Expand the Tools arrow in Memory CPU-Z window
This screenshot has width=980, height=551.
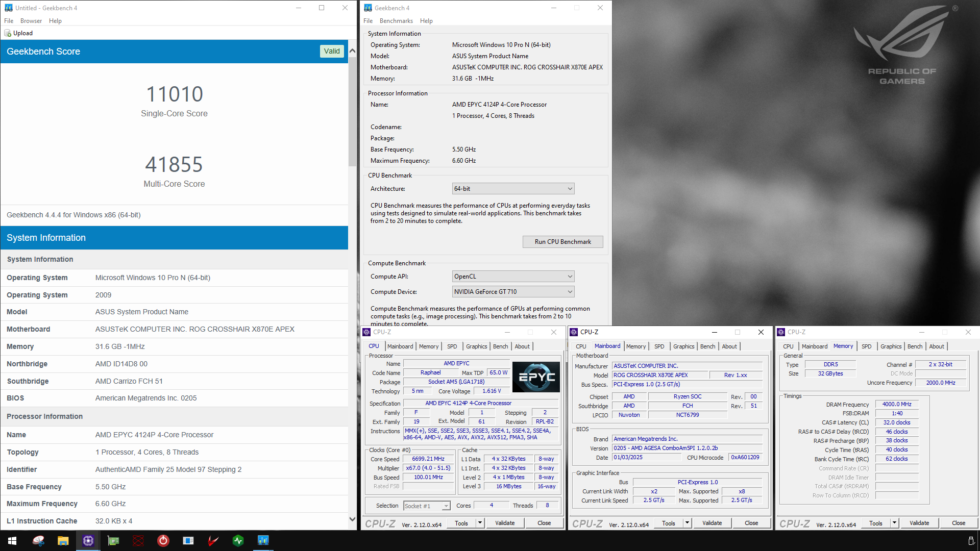pos(894,523)
